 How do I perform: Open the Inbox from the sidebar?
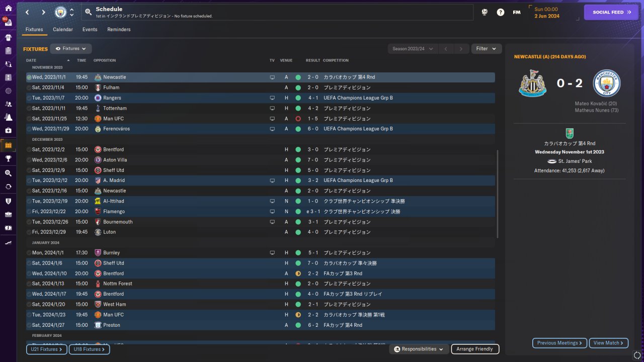tap(8, 23)
